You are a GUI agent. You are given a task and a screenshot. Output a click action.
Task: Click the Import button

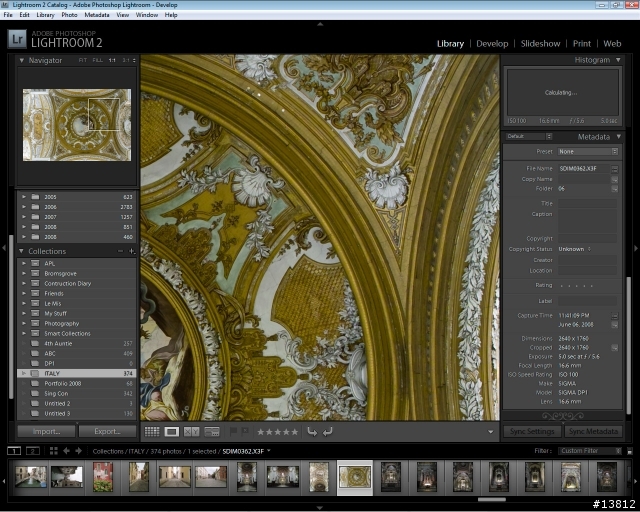(47, 431)
